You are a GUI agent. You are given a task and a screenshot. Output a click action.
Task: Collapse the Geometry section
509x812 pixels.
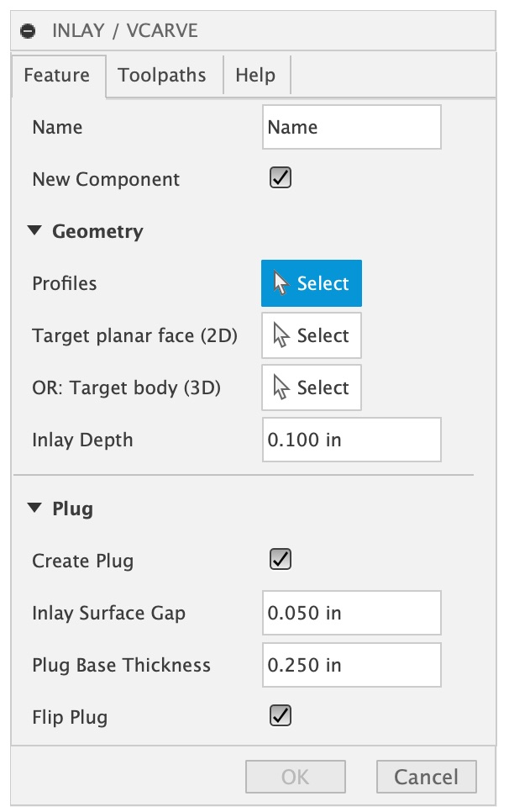click(34, 231)
